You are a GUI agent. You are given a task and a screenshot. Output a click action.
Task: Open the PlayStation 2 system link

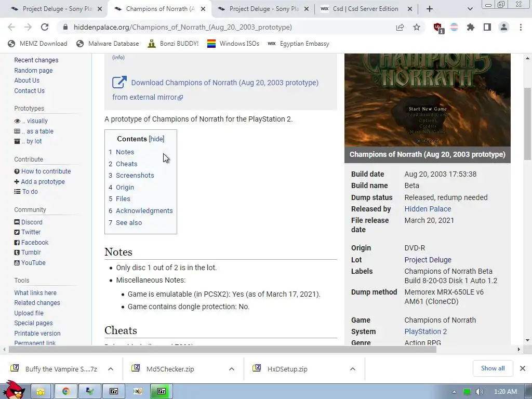tap(425, 331)
